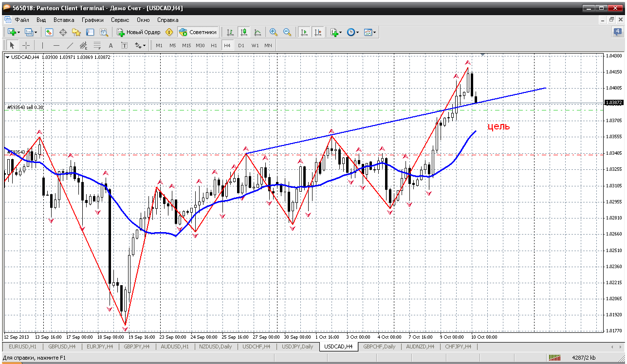The image size is (627, 364).
Task: Toggle chart shift from right border
Action: pos(318,32)
